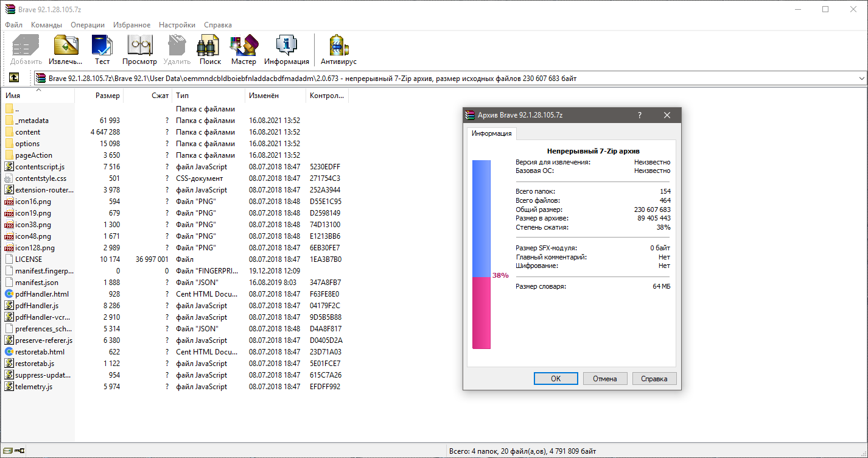Screen dimensions: 868x458
Task: Open the Файл menu
Action: coord(14,25)
